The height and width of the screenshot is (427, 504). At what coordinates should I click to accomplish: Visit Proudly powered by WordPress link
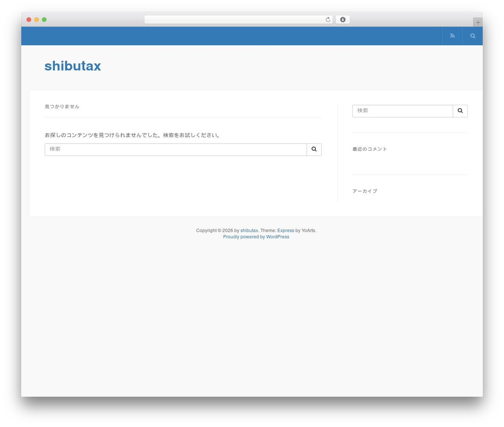point(256,237)
